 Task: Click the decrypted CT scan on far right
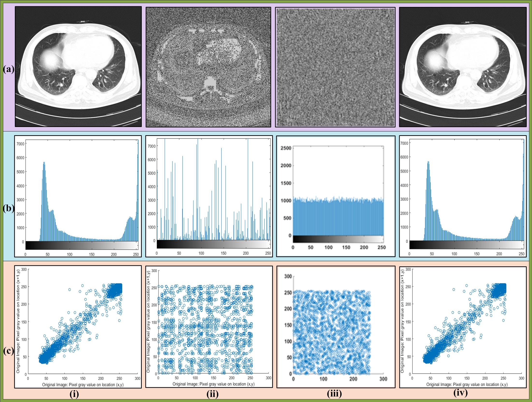point(463,67)
